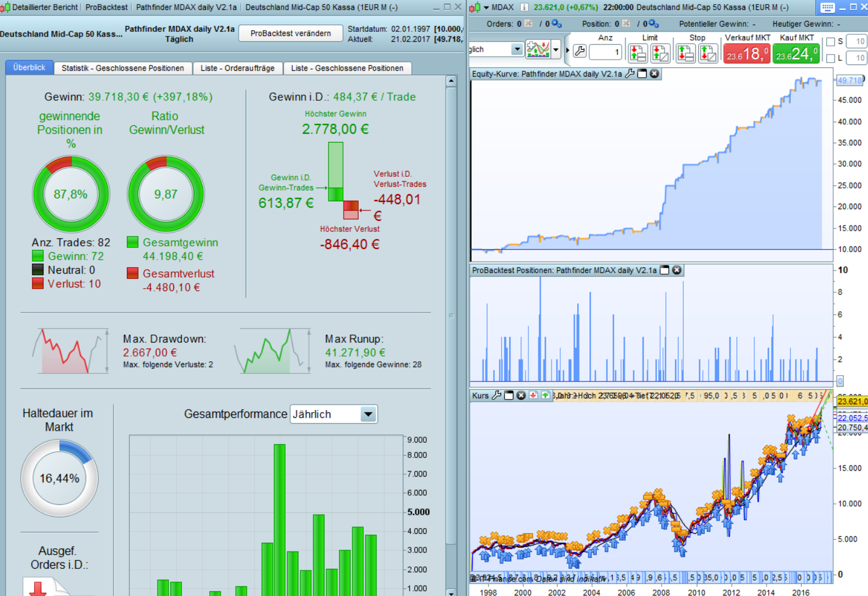The width and height of the screenshot is (868, 596).
Task: Click the S value input field
Action: point(856,42)
